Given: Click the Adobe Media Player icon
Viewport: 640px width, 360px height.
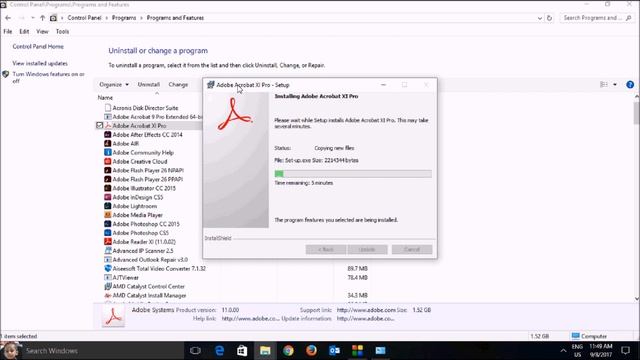Looking at the screenshot, I should coord(108,215).
